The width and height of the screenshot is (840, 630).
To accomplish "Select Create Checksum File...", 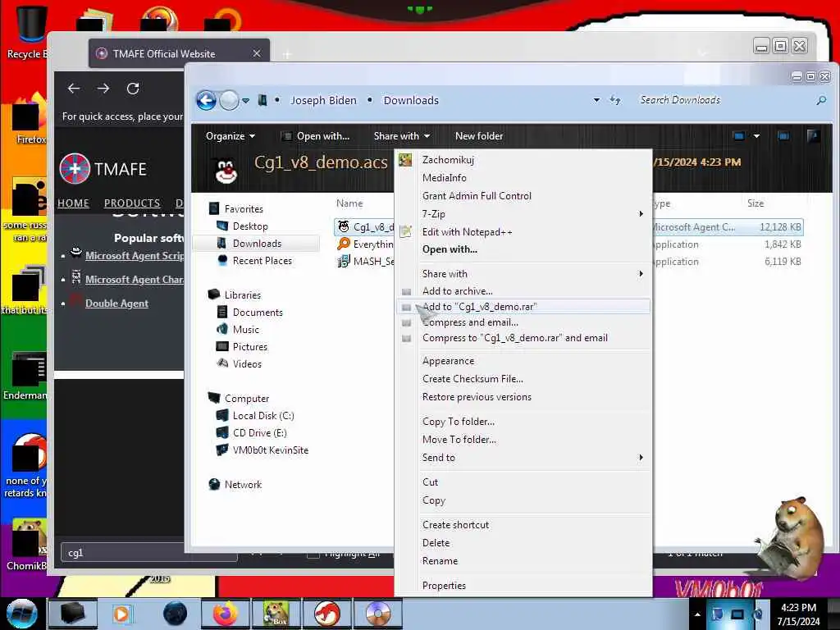I will pyautogui.click(x=523, y=379).
